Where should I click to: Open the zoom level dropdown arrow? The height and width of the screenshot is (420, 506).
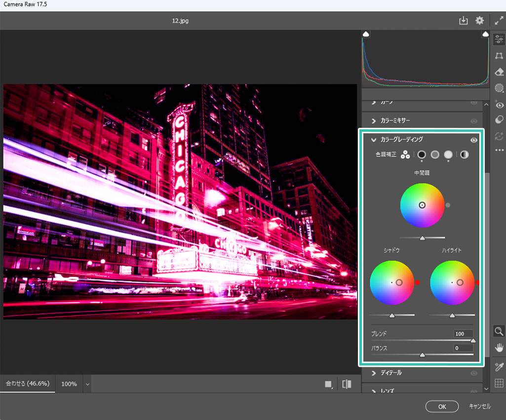[87, 384]
